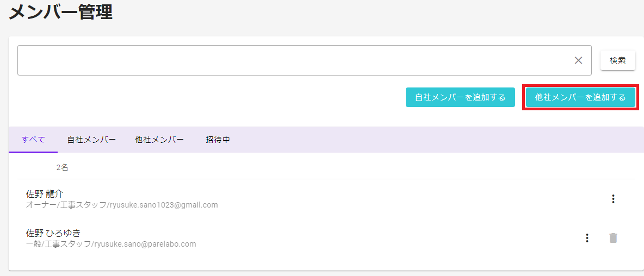This screenshot has height=276, width=644.
Task: Click the ryusuke.sano1023@gmail.com detail line
Action: (x=122, y=205)
